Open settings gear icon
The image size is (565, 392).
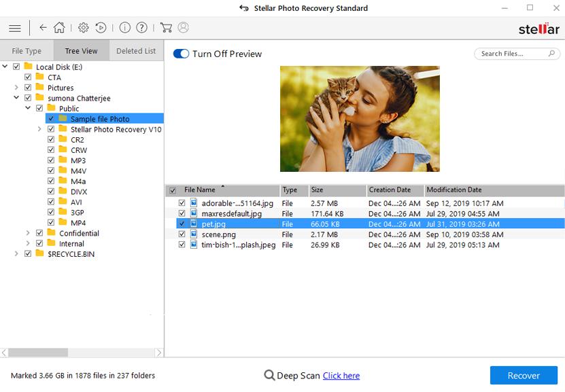tap(84, 28)
